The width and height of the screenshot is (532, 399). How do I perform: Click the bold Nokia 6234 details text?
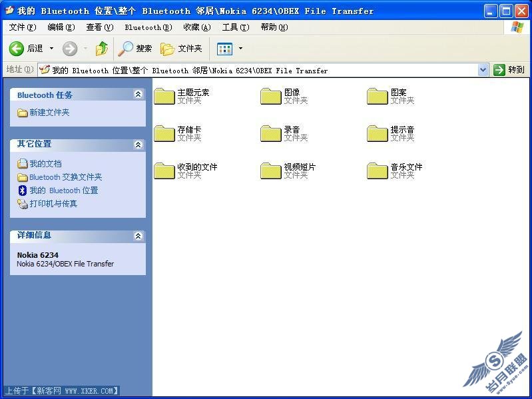[38, 255]
